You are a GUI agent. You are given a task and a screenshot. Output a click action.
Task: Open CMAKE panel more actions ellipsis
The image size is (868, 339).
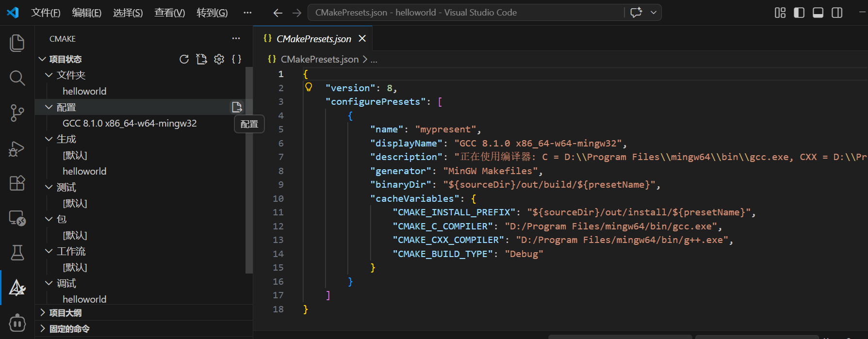236,38
